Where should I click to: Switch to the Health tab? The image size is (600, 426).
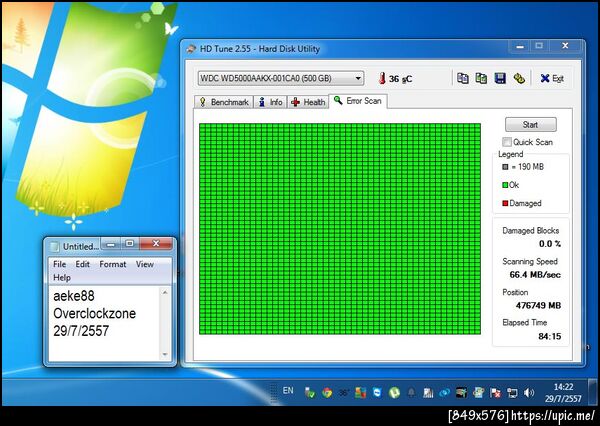click(x=308, y=102)
